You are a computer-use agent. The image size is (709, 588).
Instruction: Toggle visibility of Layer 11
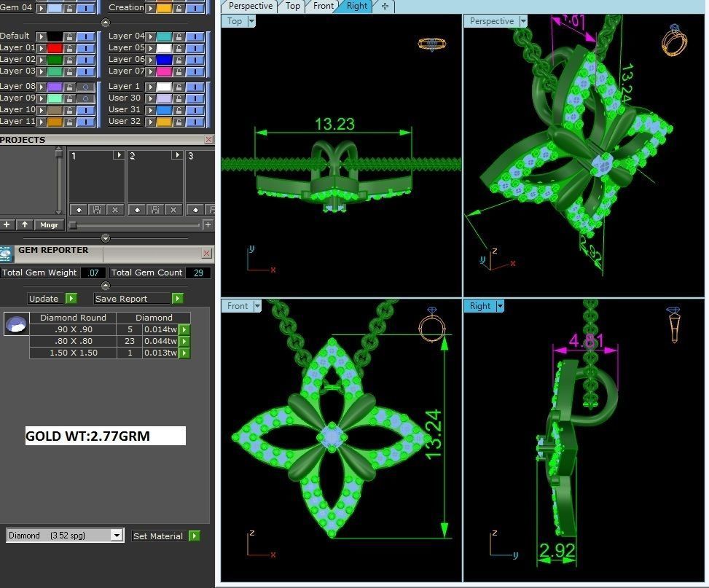coord(85,122)
